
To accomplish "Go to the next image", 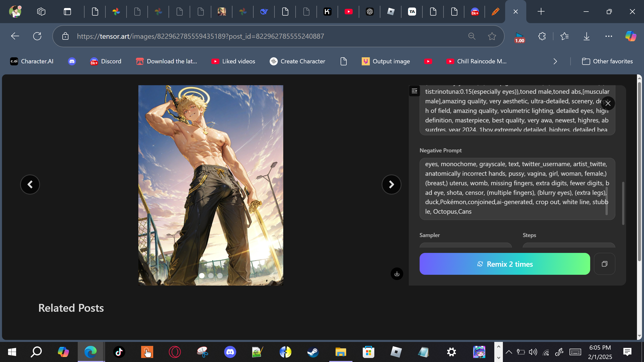I will pyautogui.click(x=391, y=185).
